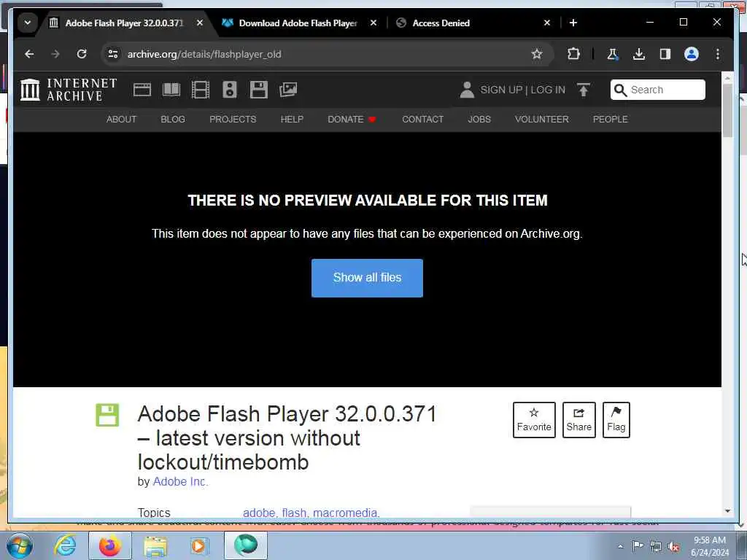This screenshot has width=747, height=560.
Task: Click the user avatar icon by Sign Up
Action: [467, 90]
